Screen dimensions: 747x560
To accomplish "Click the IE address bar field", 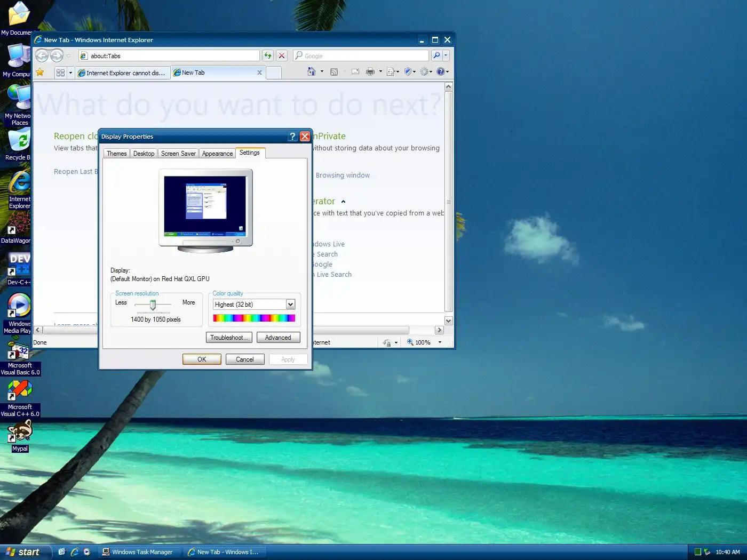I will coord(169,55).
